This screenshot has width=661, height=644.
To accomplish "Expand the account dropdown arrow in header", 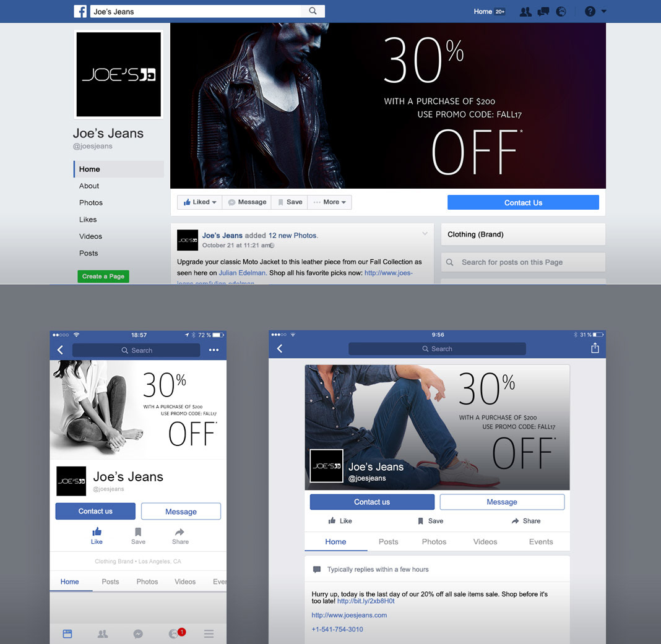I will 603,11.
